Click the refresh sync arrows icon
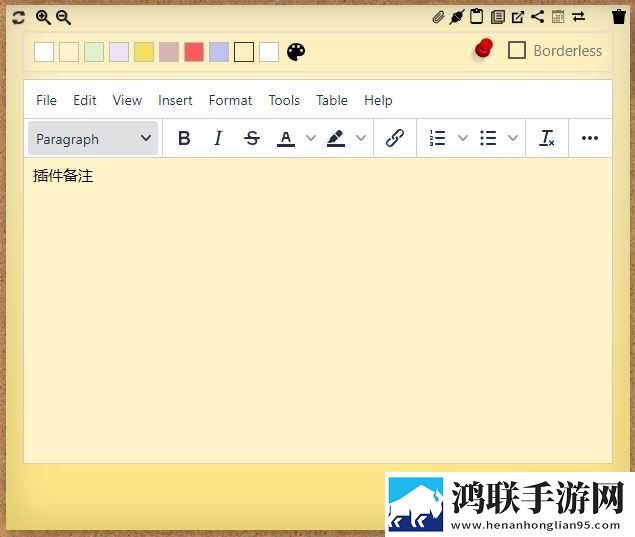The width and height of the screenshot is (635, 537). 18,17
